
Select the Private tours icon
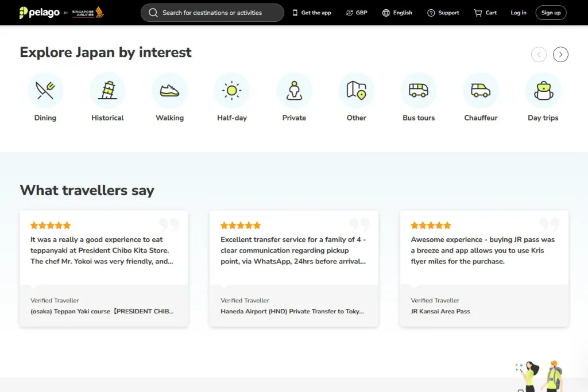pyautogui.click(x=294, y=91)
